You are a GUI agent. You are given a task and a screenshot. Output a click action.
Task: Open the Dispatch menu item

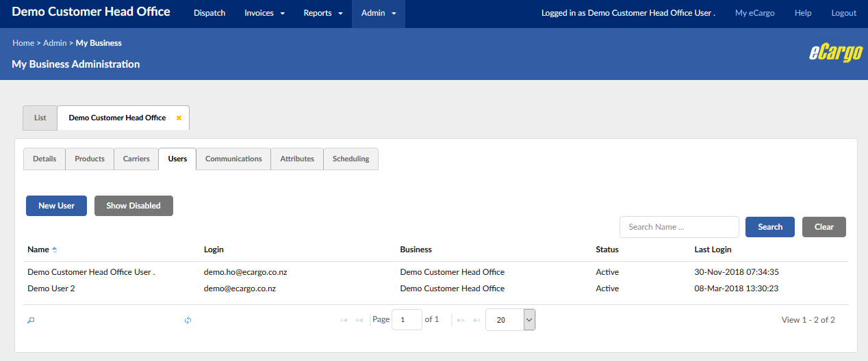click(x=209, y=14)
